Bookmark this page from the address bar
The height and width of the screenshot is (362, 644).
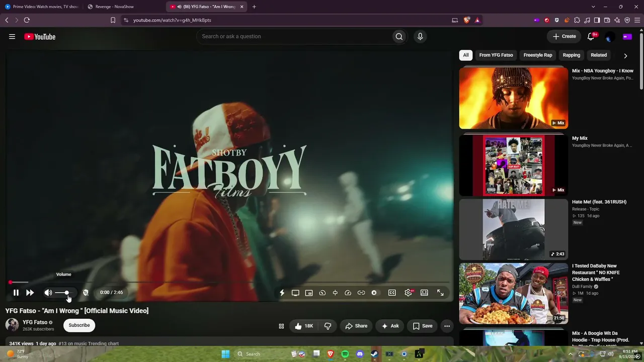[113, 20]
